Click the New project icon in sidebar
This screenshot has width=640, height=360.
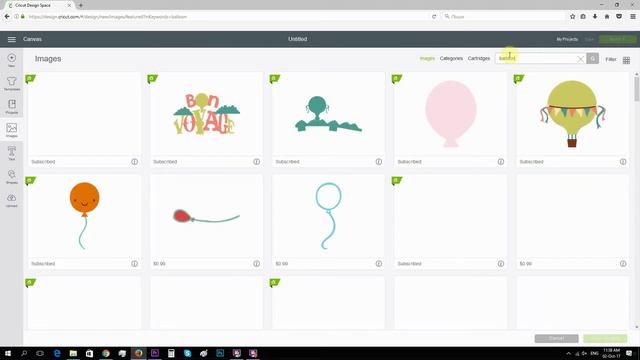[11, 60]
